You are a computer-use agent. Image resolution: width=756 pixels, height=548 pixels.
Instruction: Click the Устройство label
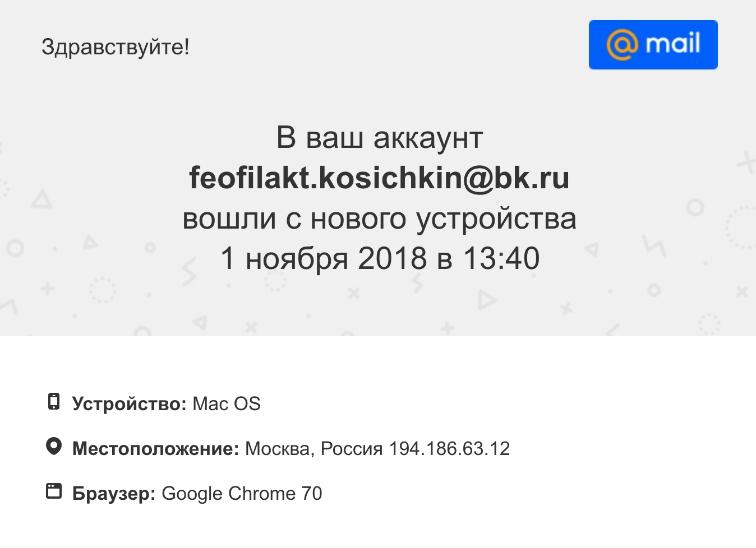[x=129, y=404]
